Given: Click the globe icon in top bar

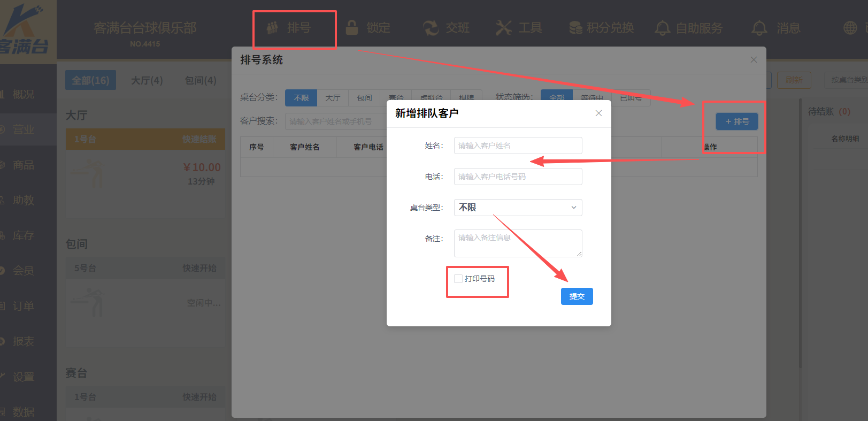Looking at the screenshot, I should 850,28.
